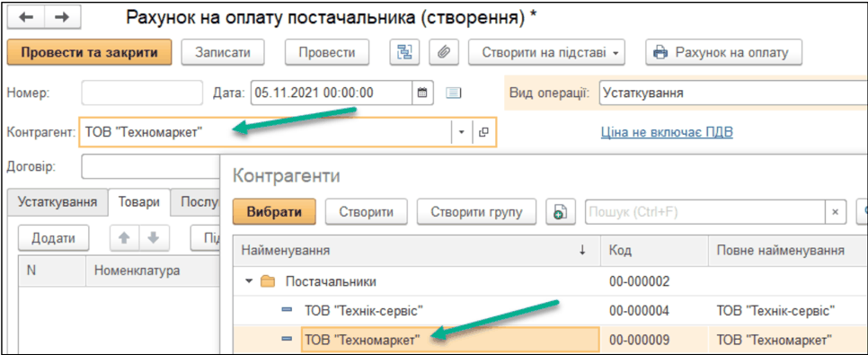Screen dimensions: 868x355
Task: Click the Створити групу button
Action: (476, 212)
